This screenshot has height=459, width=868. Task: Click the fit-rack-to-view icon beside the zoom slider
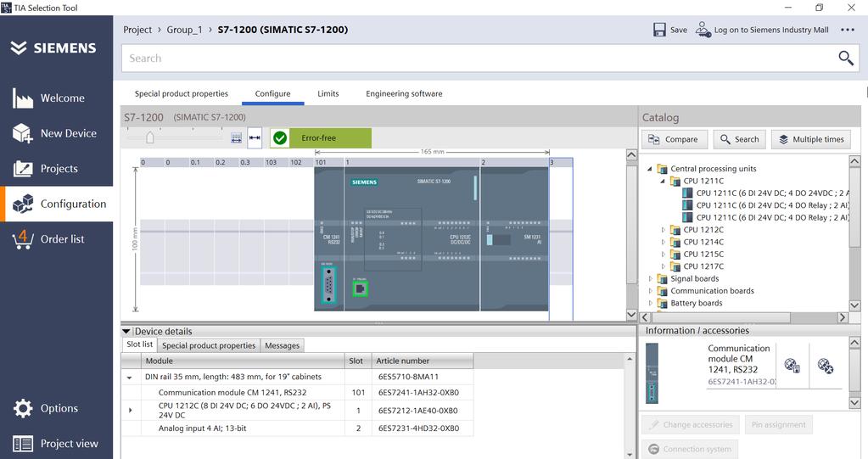click(x=237, y=137)
